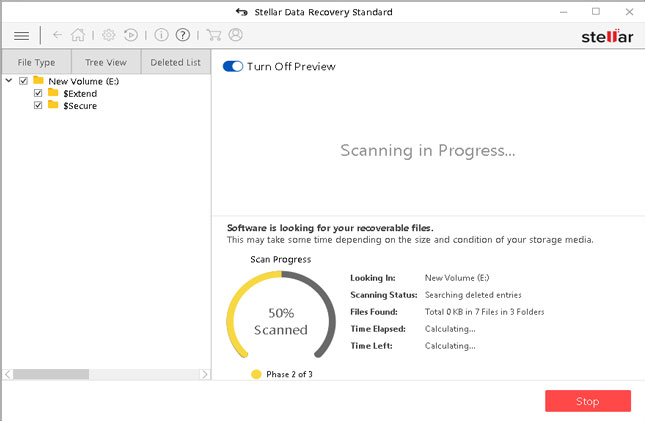Open the user account icon
The image size is (645, 421).
[x=235, y=35]
